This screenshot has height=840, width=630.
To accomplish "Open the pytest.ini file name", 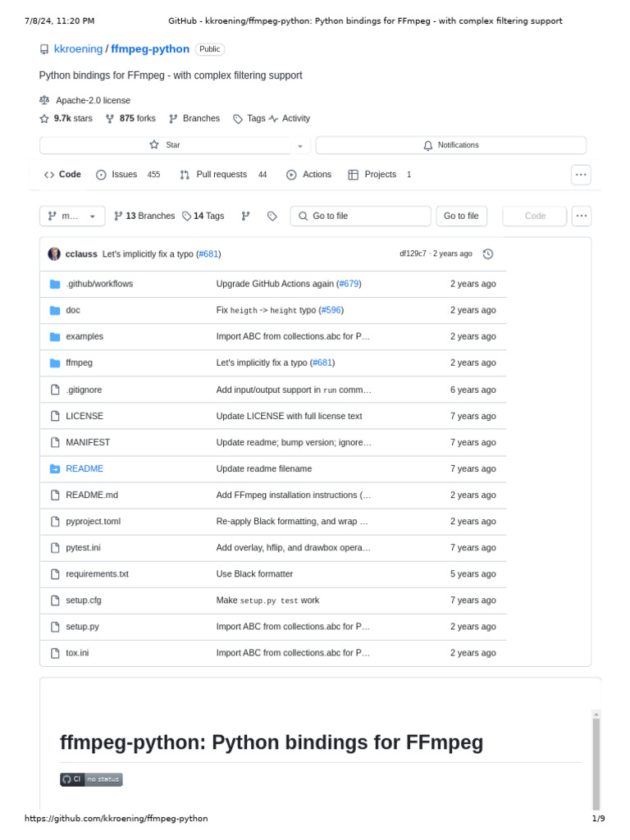I will 83,547.
